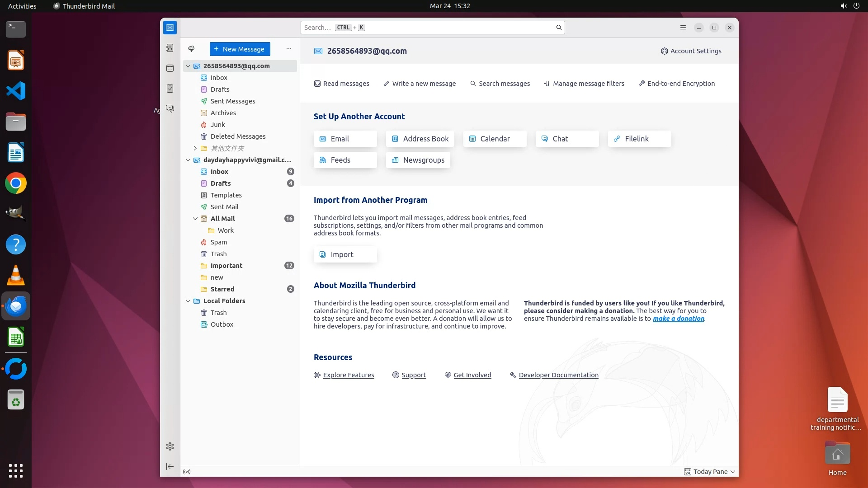Open the Calendar space in sidebar
Viewport: 868px width, 488px height.
(x=170, y=68)
